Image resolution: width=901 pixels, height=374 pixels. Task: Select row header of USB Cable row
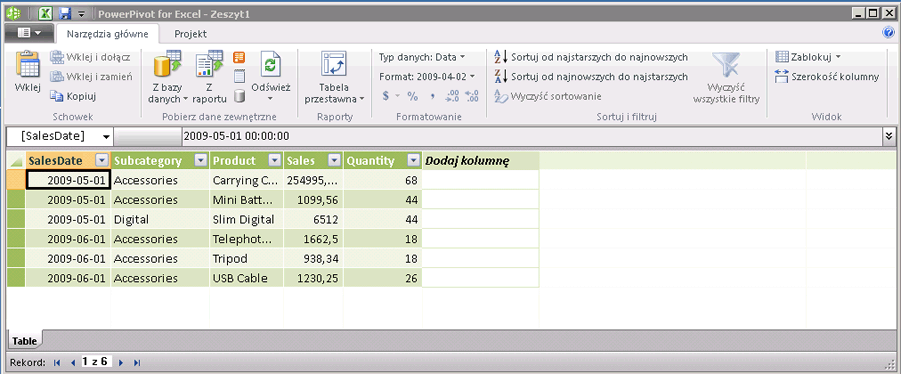(x=16, y=279)
